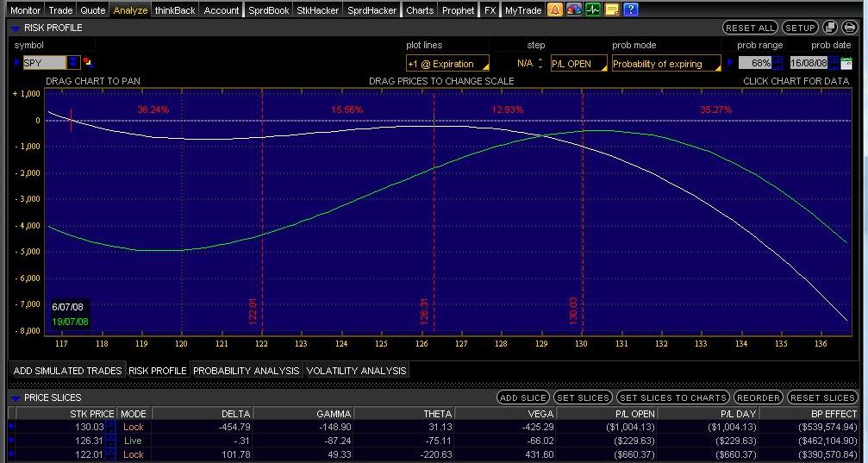Switch to the Monitor tab
The height and width of the screenshot is (463, 868).
[26, 10]
